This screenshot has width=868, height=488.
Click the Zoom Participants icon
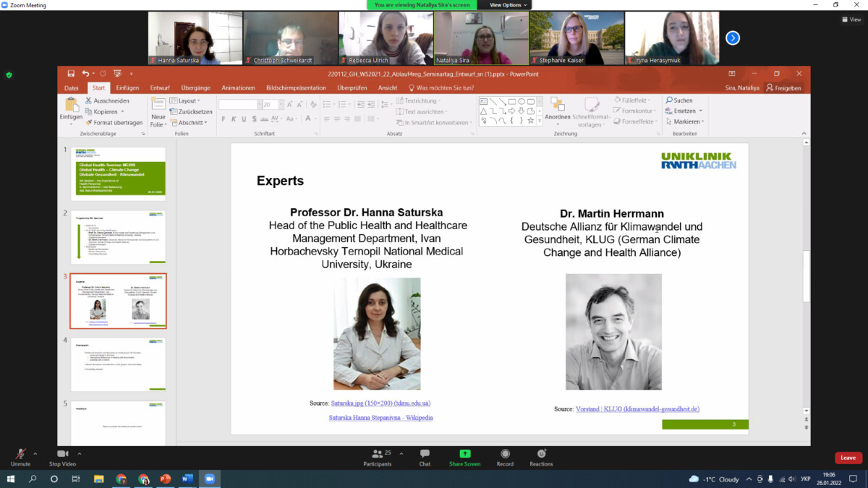pos(377,454)
